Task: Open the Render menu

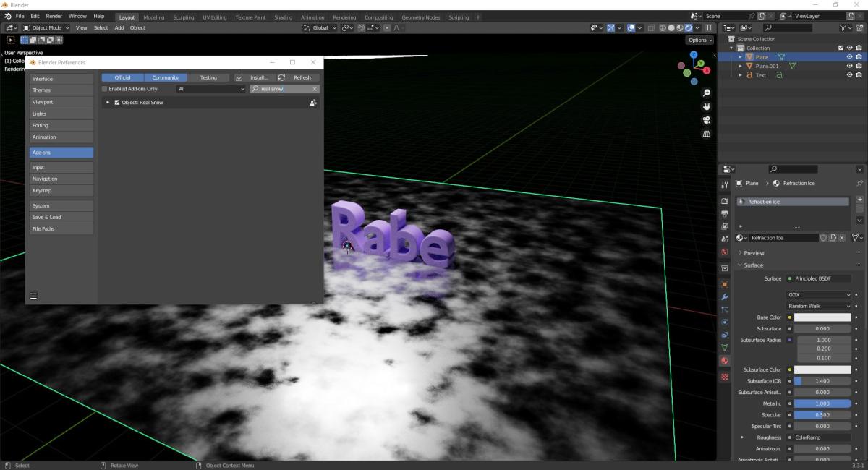Action: coord(54,16)
